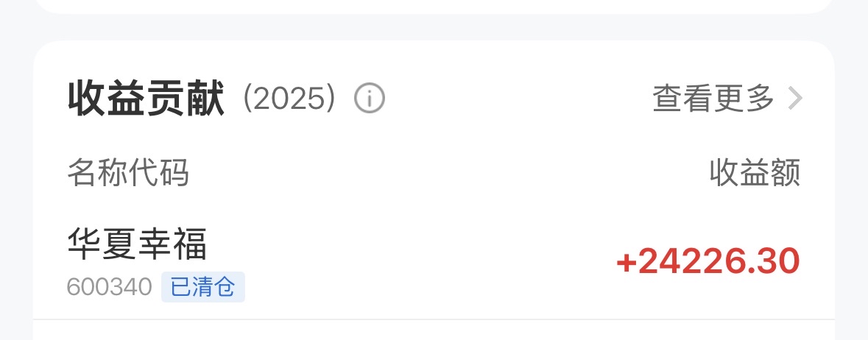Click blank space between 华夏幸福 and +24226.30
Screen dimensions: 868x340
(x=412, y=262)
